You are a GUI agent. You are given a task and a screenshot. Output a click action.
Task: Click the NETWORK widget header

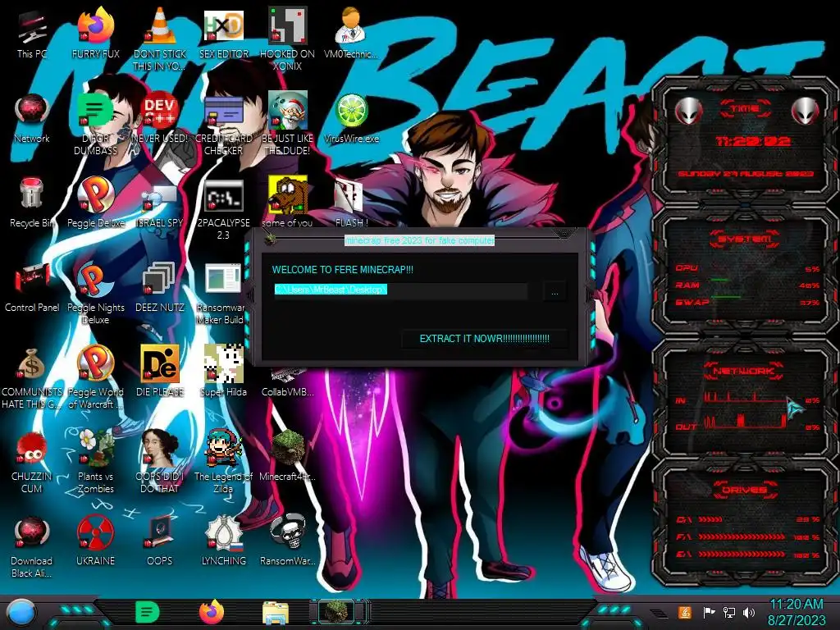(x=744, y=371)
